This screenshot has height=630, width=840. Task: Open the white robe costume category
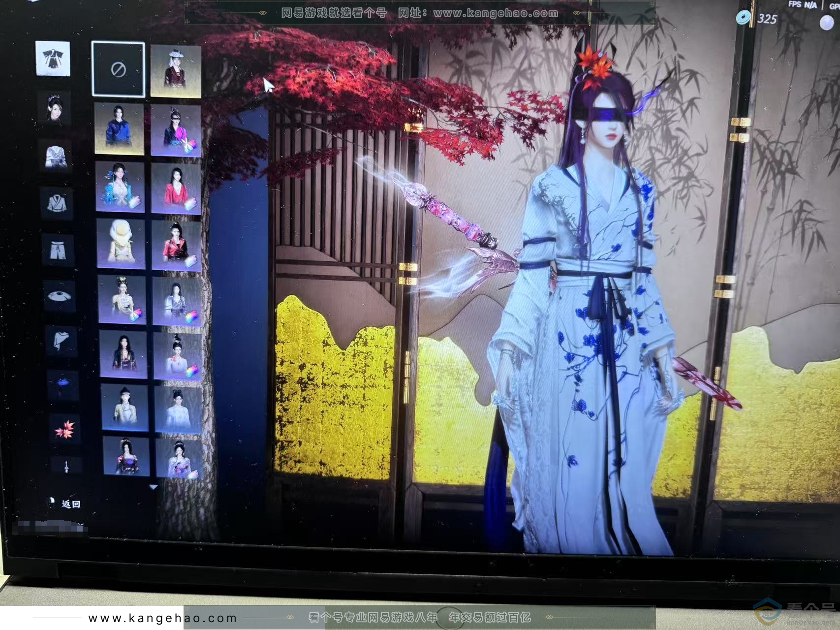[x=56, y=156]
